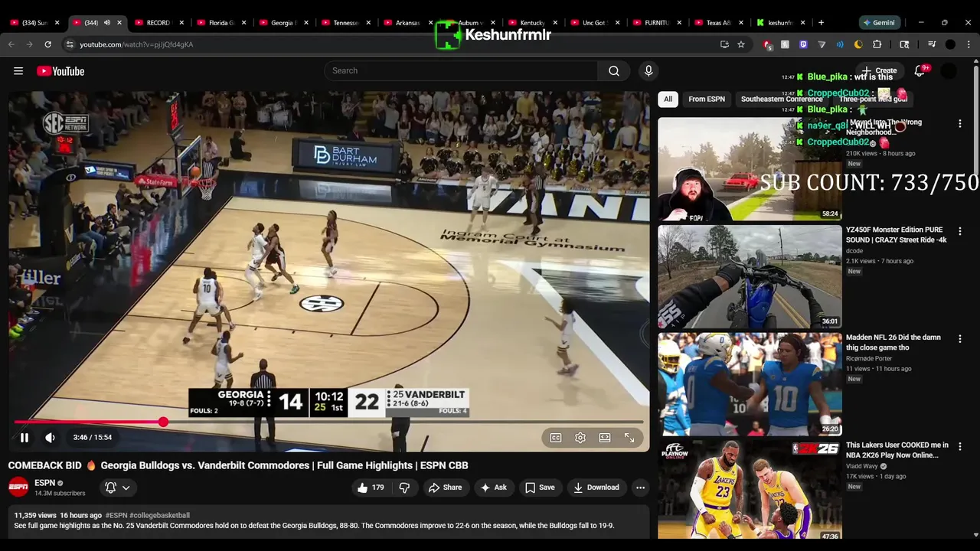Switch to the RECORD browser tab
This screenshot has width=980, height=551.
158,23
